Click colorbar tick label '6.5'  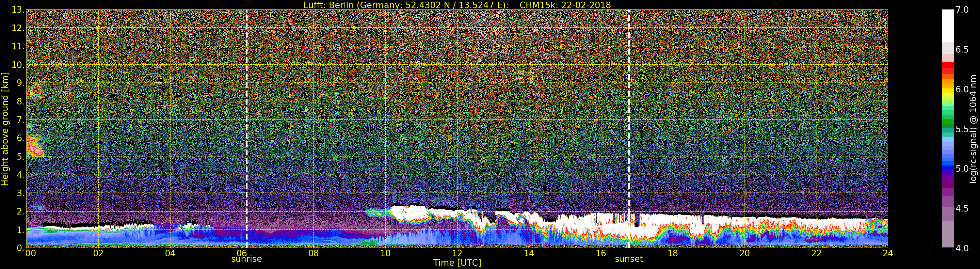coord(962,50)
